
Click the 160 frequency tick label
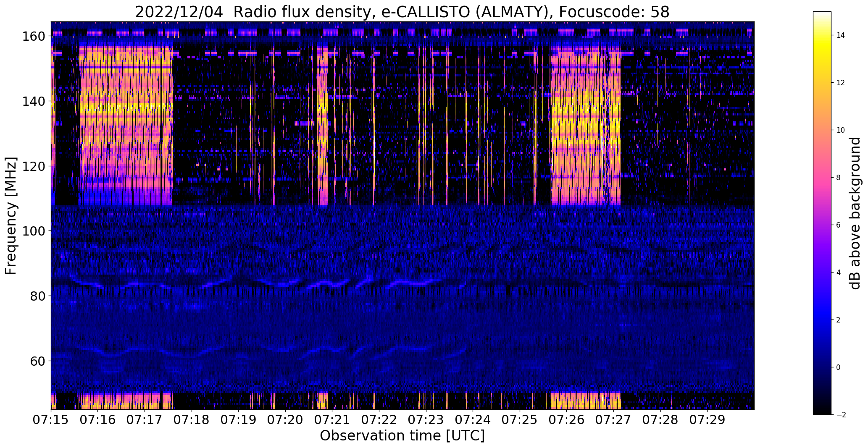point(34,37)
